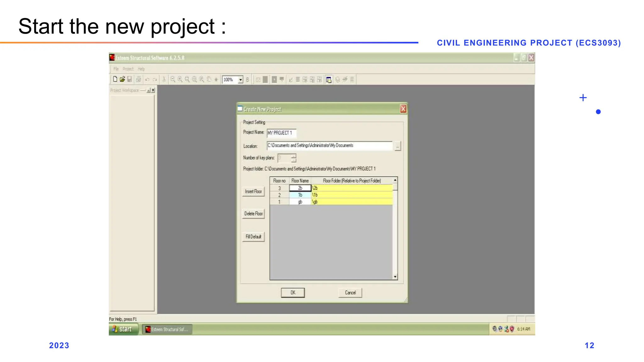Click the B icon after zoom combo
644x362 pixels.
point(247,80)
